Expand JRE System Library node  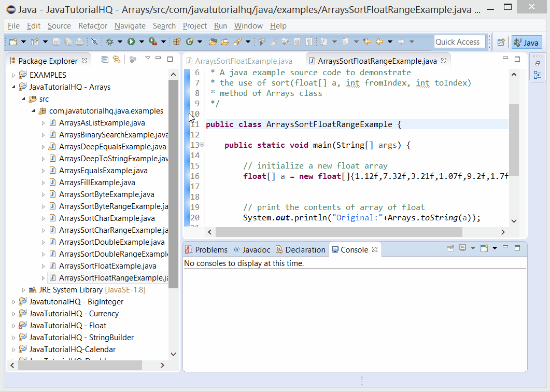[x=23, y=290]
